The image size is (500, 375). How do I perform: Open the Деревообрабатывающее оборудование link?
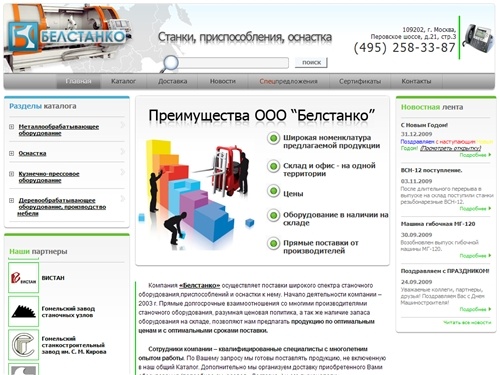coord(62,207)
